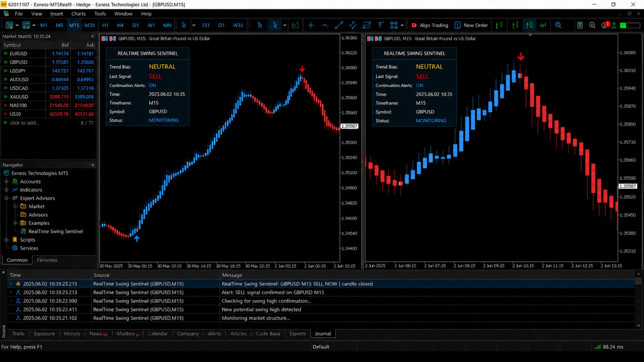Toggle the candlestick chart type button
The width and height of the screenshot is (644, 362).
tap(530, 25)
